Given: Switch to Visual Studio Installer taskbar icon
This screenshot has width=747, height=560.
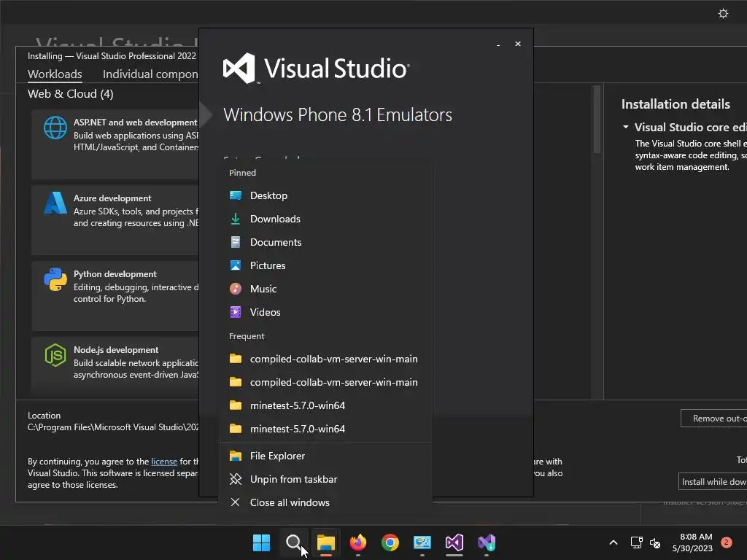Looking at the screenshot, I should click(x=487, y=542).
